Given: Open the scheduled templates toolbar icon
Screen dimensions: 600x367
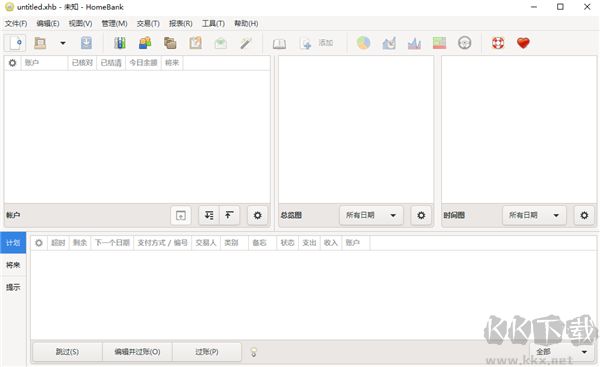Looking at the screenshot, I should coord(196,43).
